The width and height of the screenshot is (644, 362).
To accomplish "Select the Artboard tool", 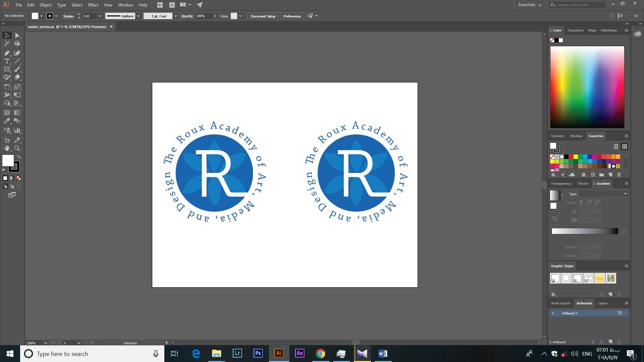I will coord(7,140).
